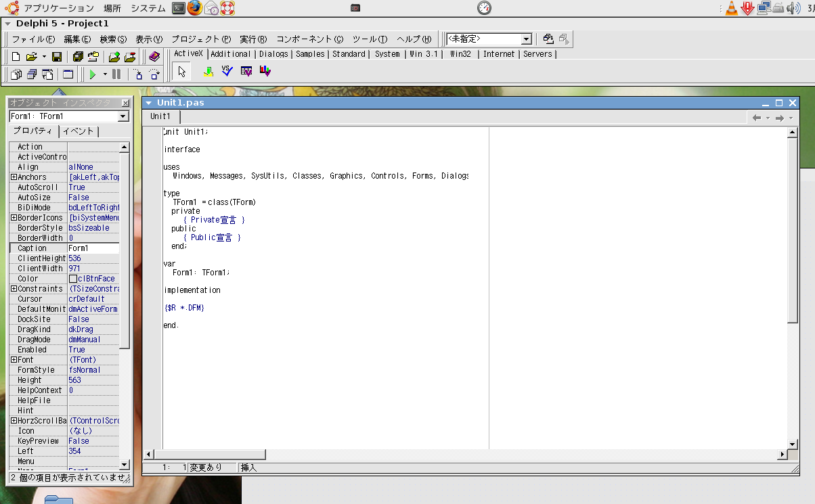Set AutoScroll property to False

[x=93, y=187]
